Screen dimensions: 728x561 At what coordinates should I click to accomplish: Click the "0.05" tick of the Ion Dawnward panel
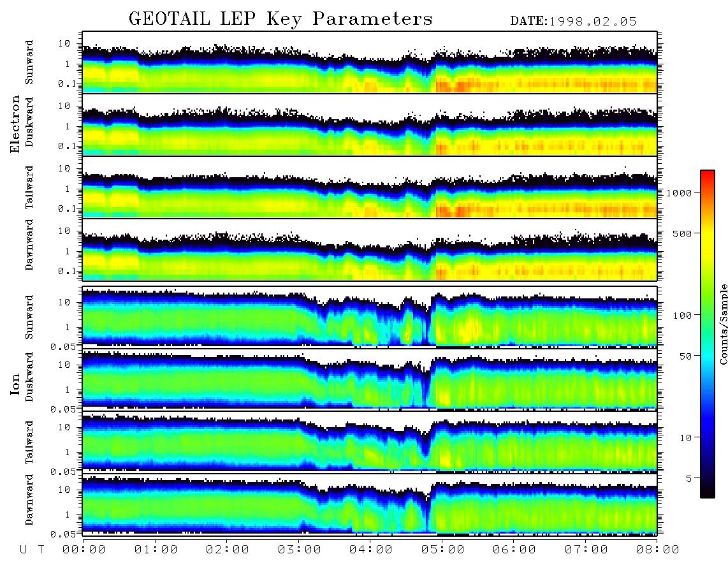tap(63, 534)
